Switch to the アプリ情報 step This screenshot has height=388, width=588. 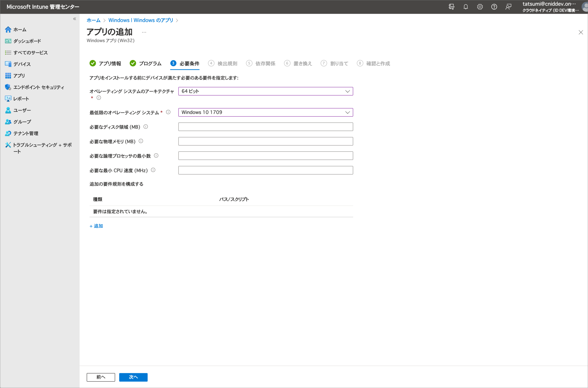click(110, 63)
